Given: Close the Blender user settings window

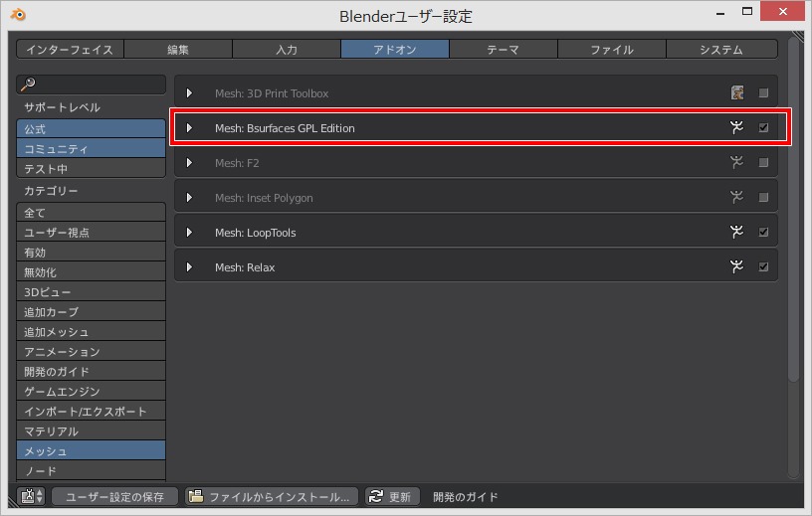Looking at the screenshot, I should [782, 11].
